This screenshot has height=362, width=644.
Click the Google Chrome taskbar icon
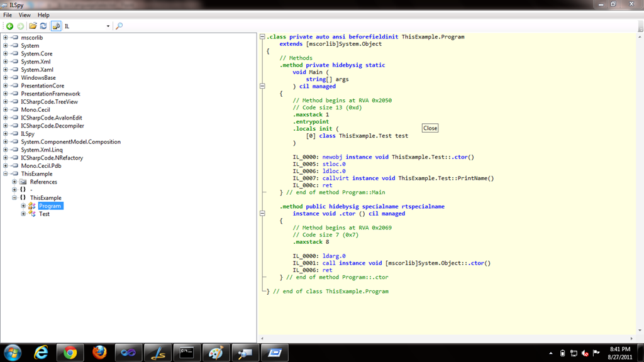pyautogui.click(x=70, y=353)
